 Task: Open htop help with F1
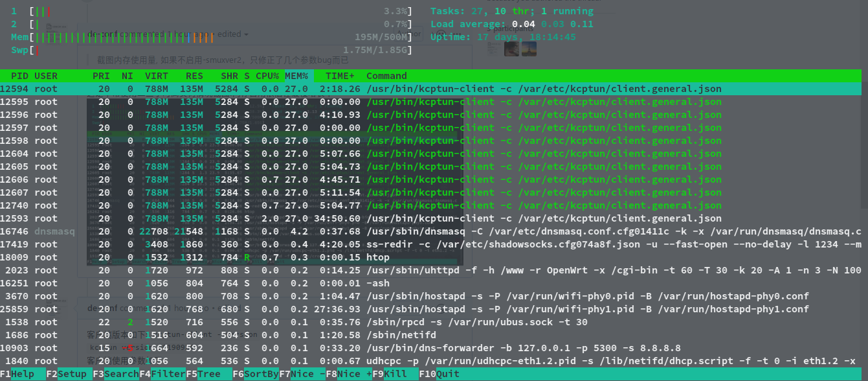pos(19,373)
